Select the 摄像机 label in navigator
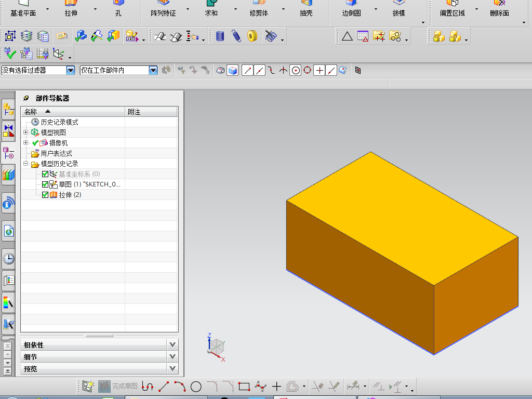 click(58, 143)
